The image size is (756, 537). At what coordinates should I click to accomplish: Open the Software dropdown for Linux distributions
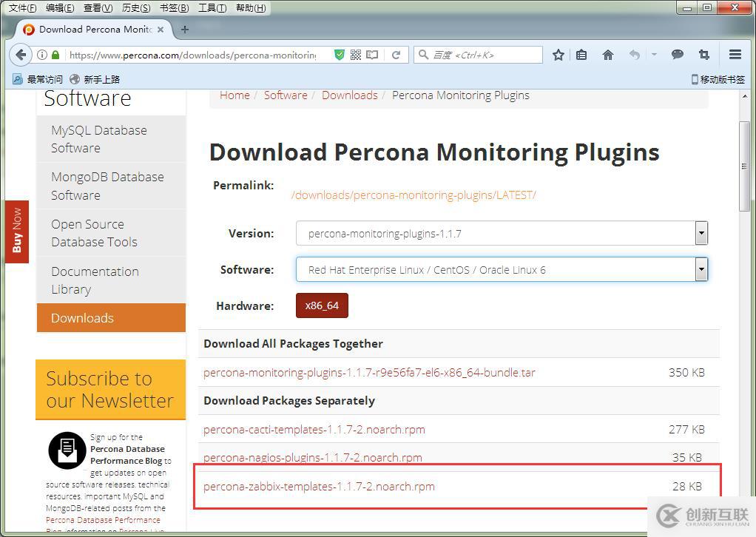click(x=700, y=269)
